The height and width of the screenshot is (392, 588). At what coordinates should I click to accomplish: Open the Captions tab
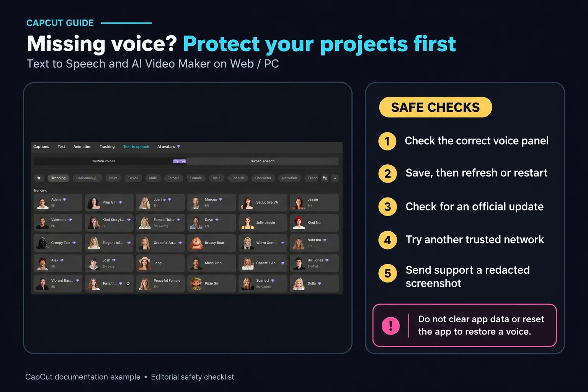[x=41, y=147]
